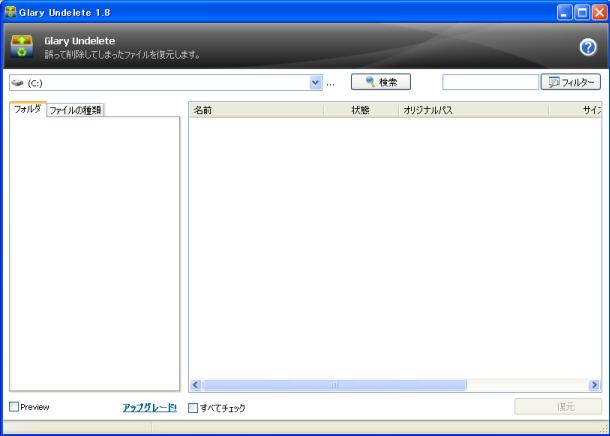This screenshot has width=610, height=436.
Task: Click the title bar application icon
Action: point(11,12)
